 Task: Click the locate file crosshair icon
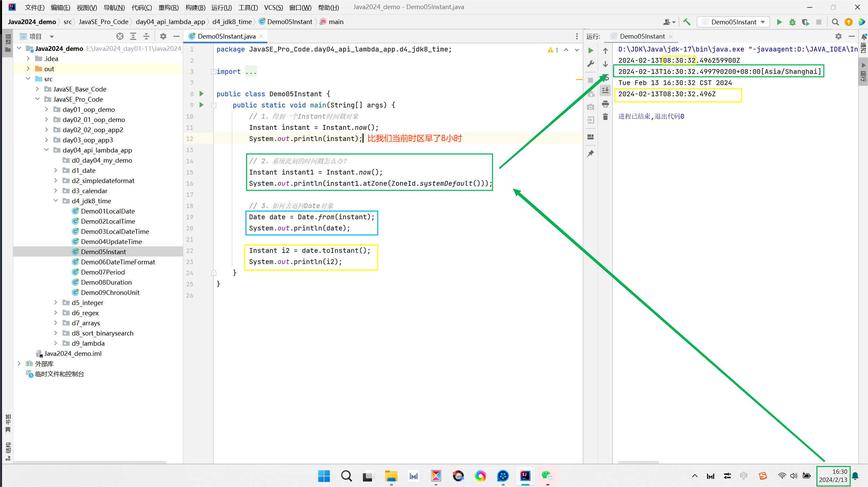point(120,36)
